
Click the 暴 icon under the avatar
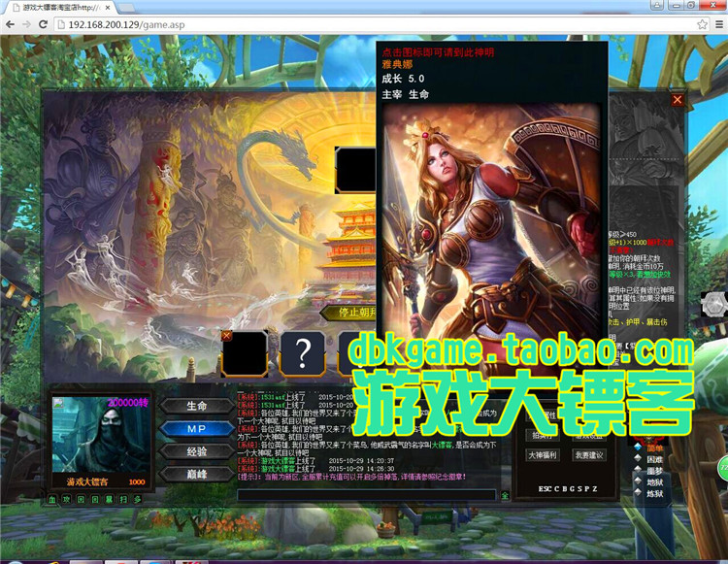109,500
